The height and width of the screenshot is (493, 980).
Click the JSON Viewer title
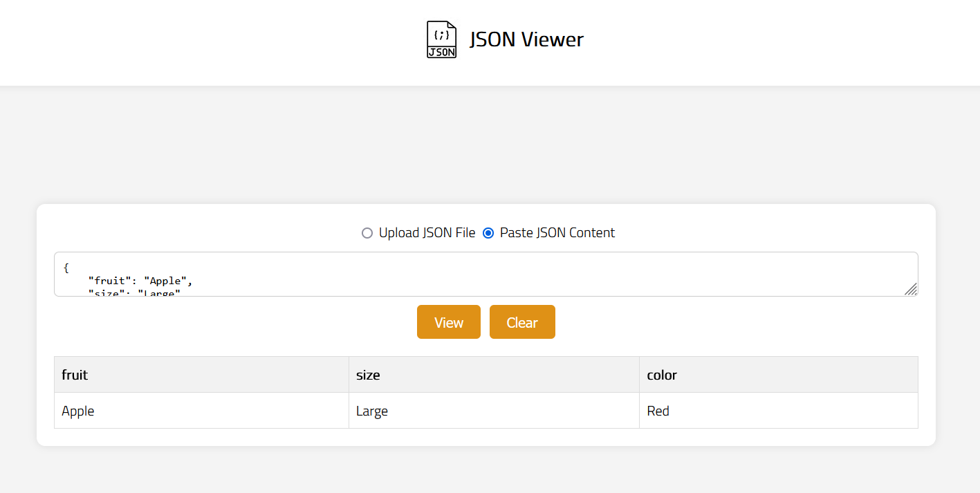tap(526, 39)
